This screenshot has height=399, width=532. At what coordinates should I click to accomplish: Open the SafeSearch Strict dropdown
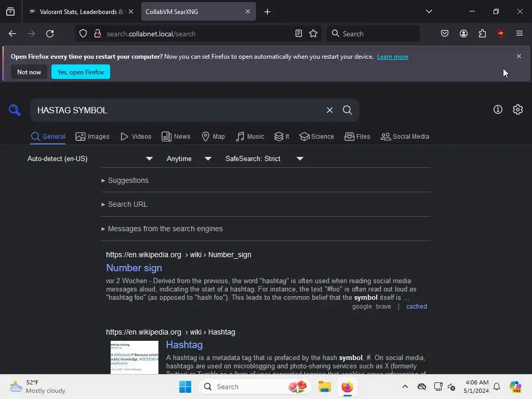264,159
